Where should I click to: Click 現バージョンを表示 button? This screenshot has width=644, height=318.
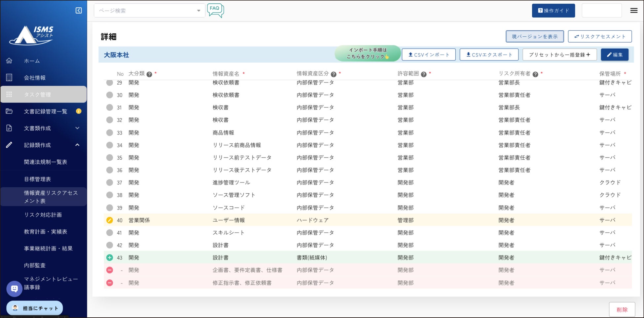(x=535, y=36)
